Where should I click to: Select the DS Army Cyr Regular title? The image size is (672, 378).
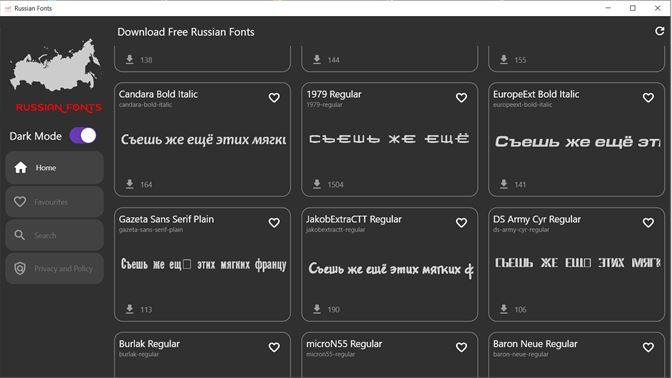(537, 219)
